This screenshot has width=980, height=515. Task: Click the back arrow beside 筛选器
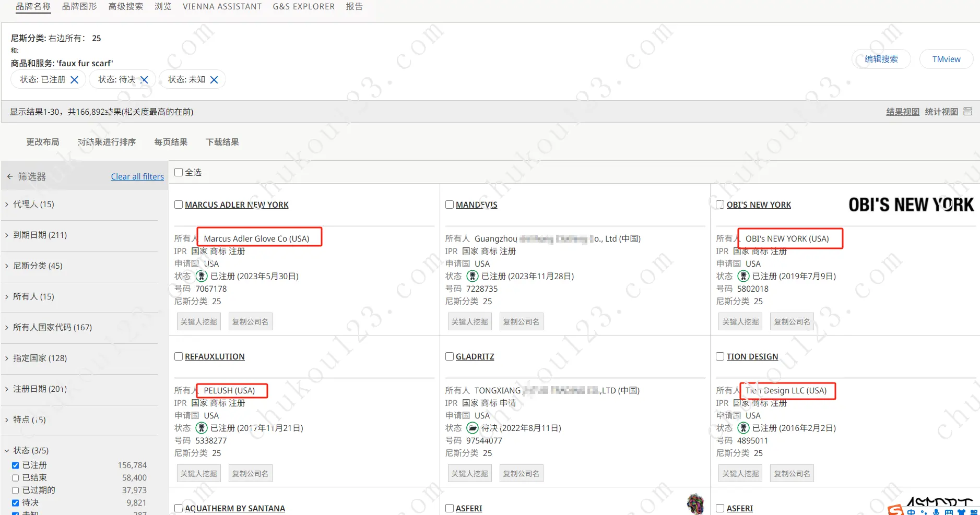point(9,176)
